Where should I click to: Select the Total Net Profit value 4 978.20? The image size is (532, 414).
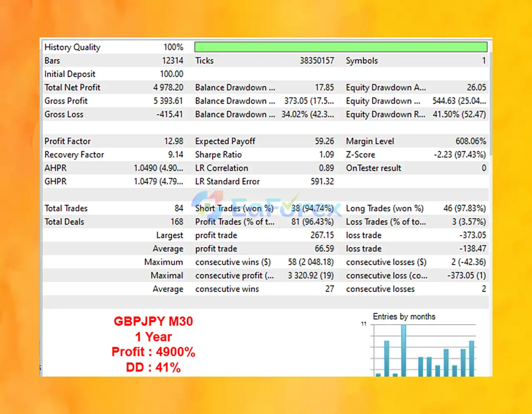(168, 88)
